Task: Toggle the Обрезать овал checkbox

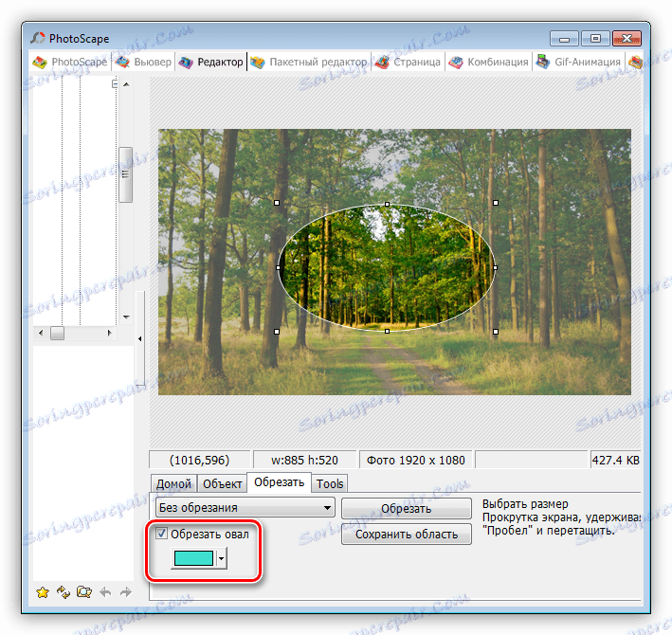Action: point(161,534)
